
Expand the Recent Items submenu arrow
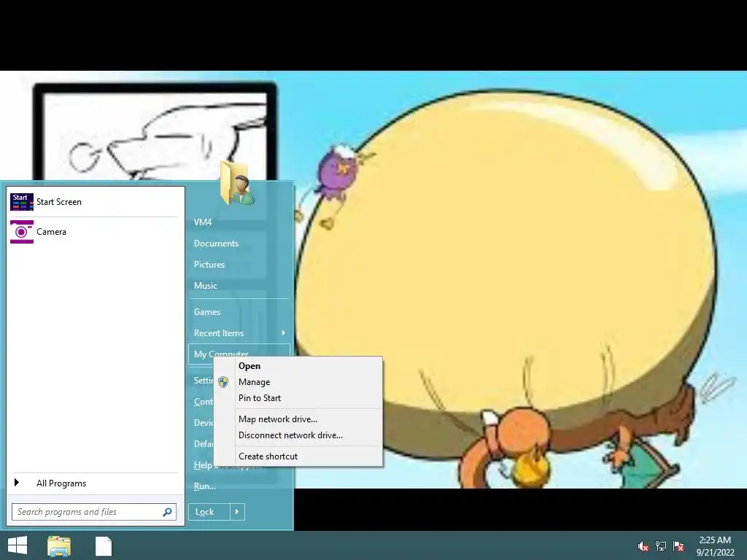[283, 332]
